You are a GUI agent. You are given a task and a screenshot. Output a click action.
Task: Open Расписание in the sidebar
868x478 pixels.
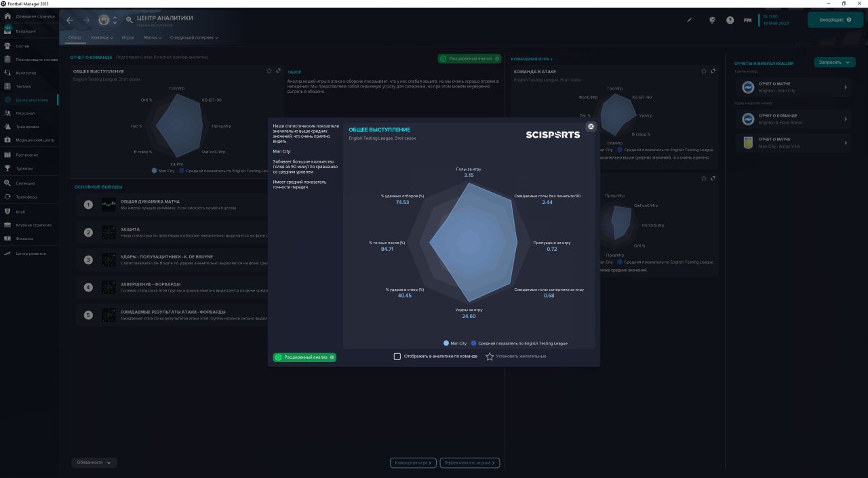coord(29,155)
